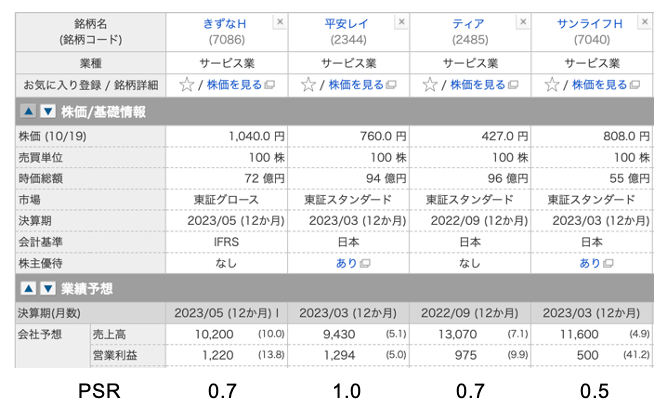Viewport: 672px width, 406px height.
Task: Favorite ティア using its star icon
Action: [430, 84]
